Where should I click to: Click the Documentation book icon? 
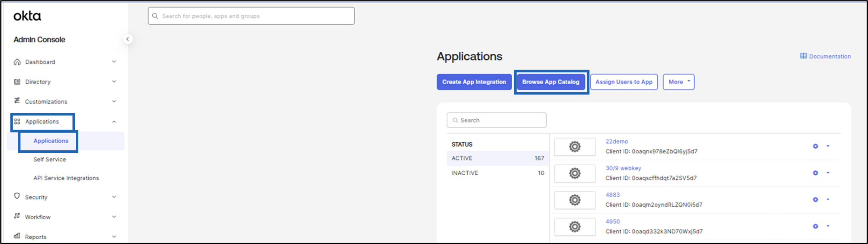coord(804,56)
